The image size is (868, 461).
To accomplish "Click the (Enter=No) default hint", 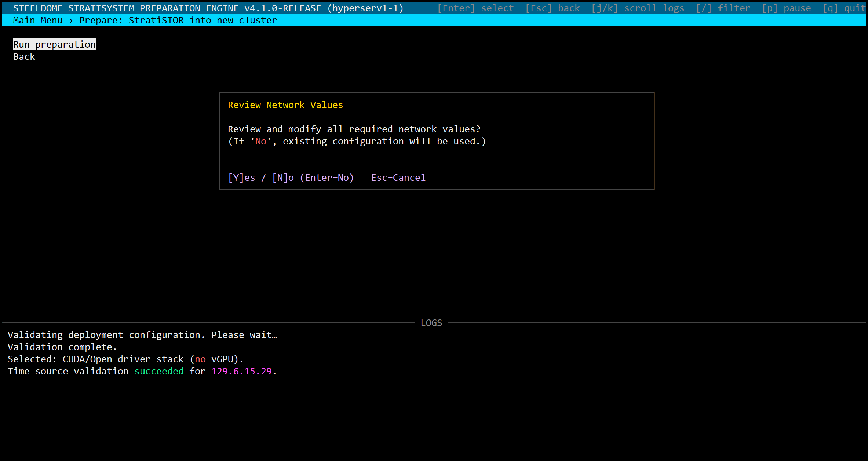I will coord(327,178).
